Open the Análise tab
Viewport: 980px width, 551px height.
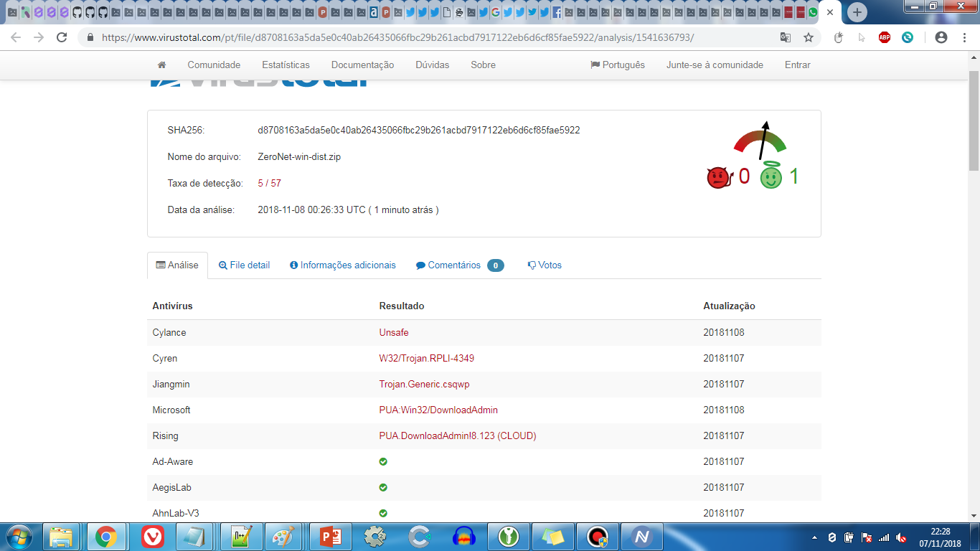[177, 265]
